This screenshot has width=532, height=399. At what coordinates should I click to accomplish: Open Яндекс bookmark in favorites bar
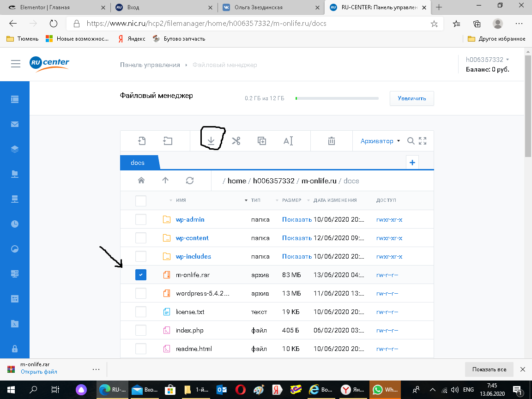tap(132, 39)
